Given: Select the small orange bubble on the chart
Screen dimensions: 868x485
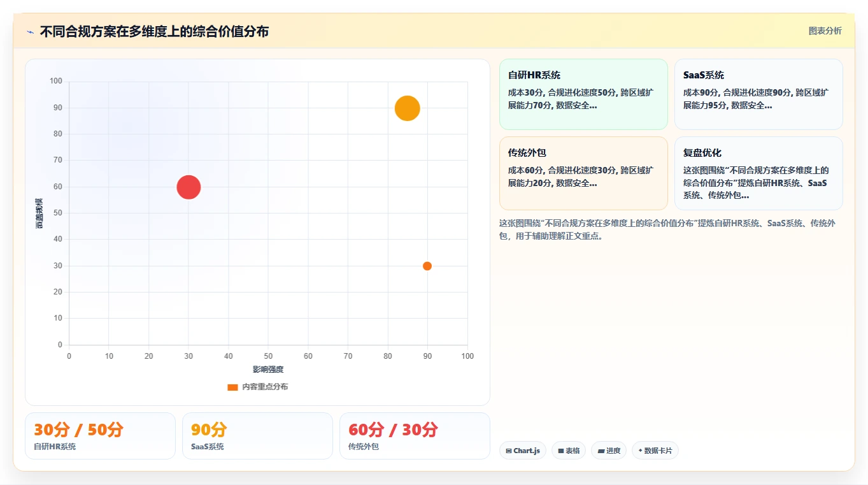Looking at the screenshot, I should (427, 266).
